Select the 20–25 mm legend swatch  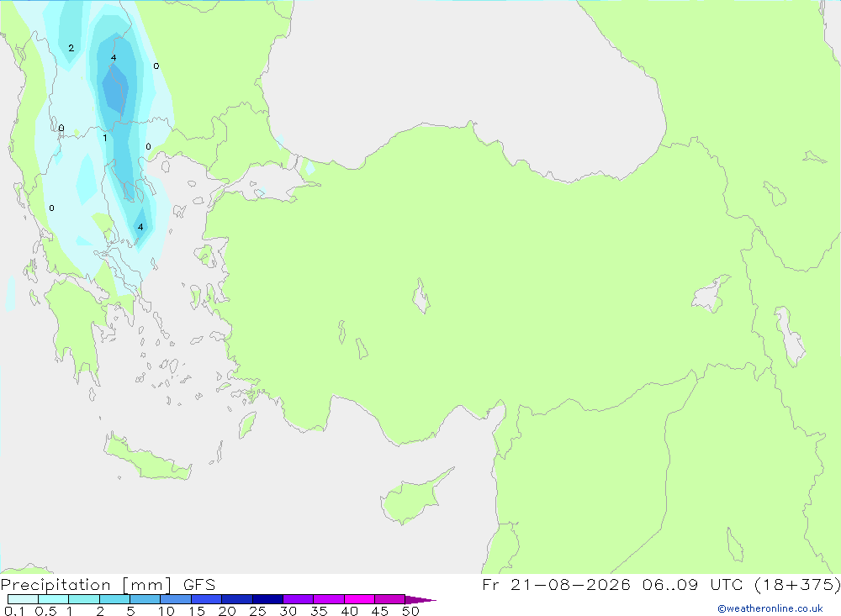click(x=237, y=599)
